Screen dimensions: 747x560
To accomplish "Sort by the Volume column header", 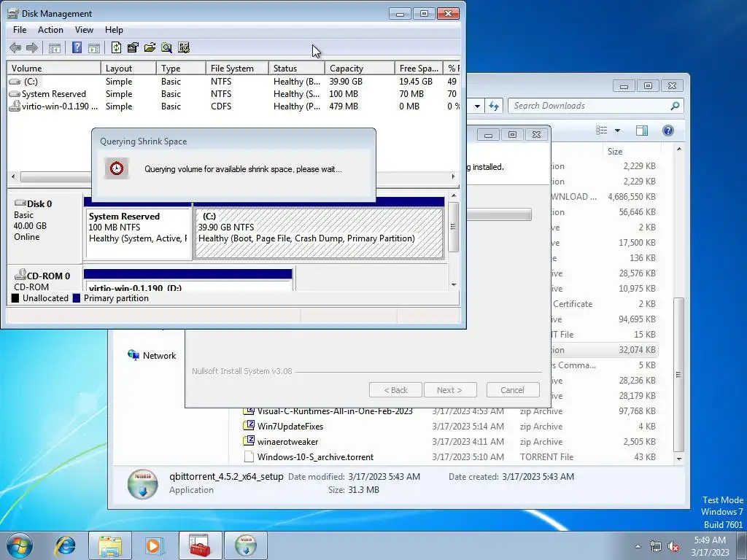I will click(54, 68).
